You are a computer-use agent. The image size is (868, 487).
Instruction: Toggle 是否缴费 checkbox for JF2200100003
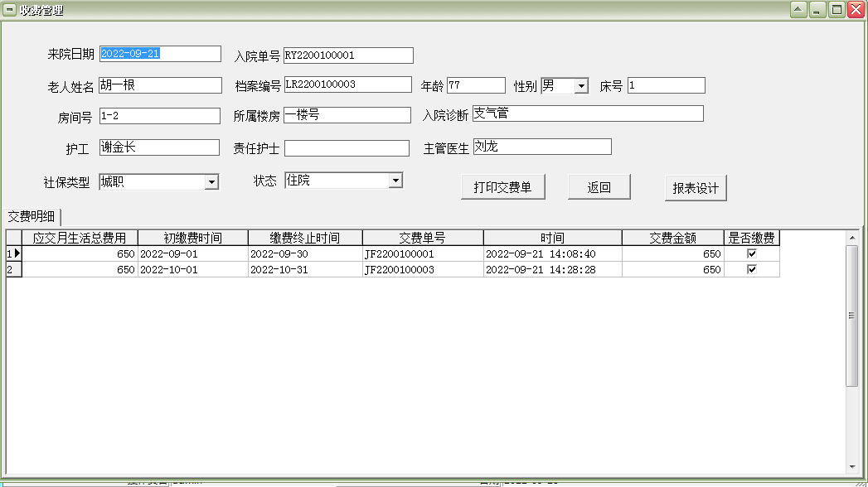pos(752,269)
